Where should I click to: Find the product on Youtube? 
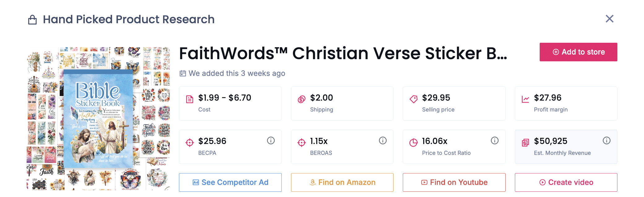(x=454, y=182)
